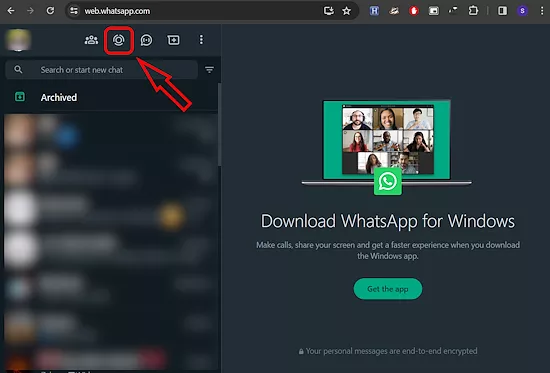The height and width of the screenshot is (373, 550).
Task: Open the Chrome profile avatar
Action: coord(523,11)
